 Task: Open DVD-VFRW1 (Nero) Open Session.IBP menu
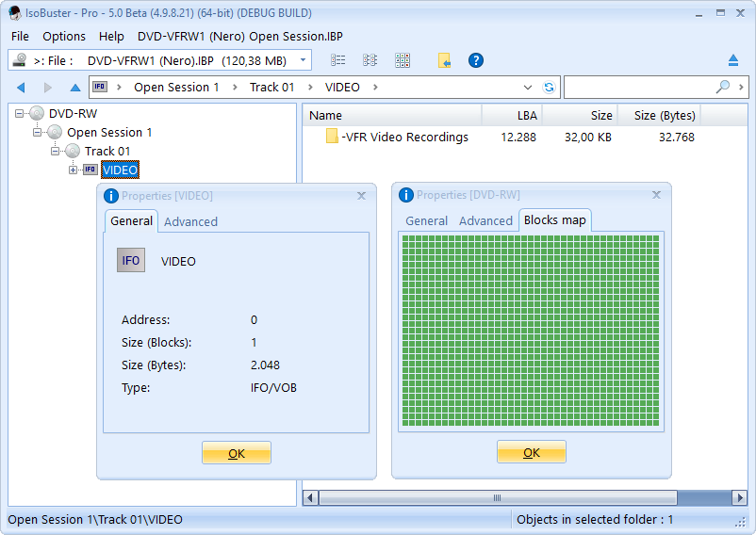click(x=240, y=37)
